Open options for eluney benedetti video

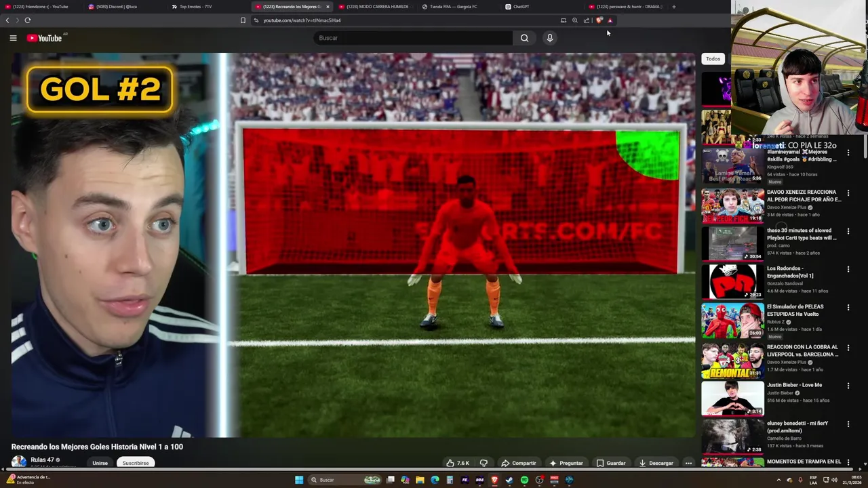coord(848,424)
